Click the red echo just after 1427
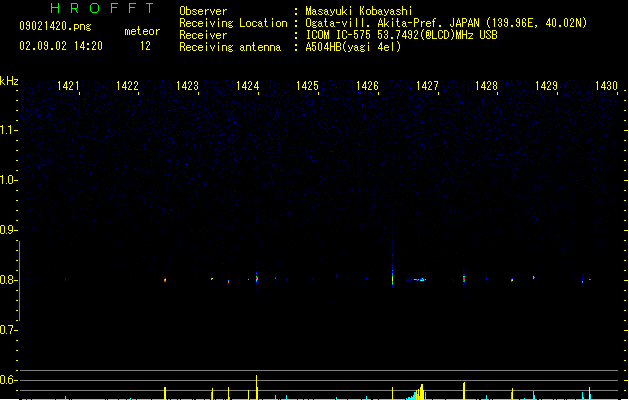The height and width of the screenshot is (400, 629). pos(464,278)
